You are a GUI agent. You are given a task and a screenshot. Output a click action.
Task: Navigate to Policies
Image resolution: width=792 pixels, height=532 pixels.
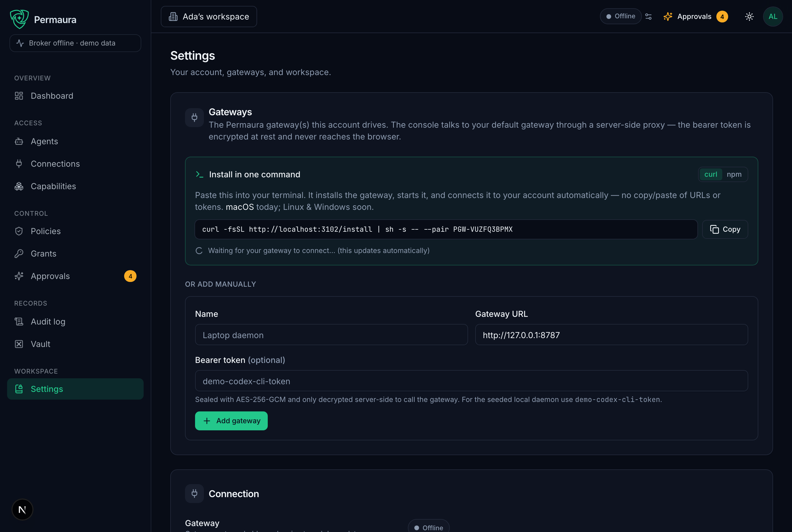point(75,231)
